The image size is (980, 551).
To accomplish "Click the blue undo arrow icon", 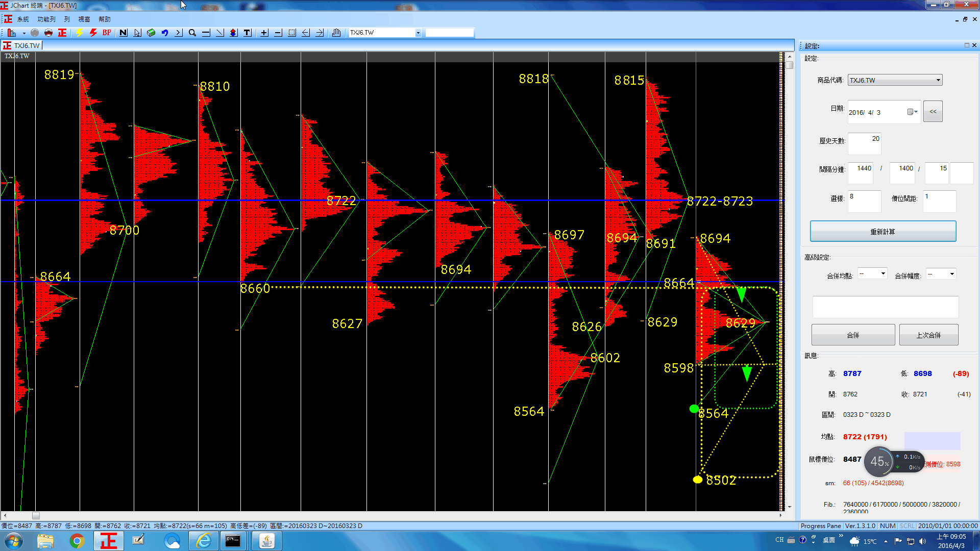I will pos(165,33).
